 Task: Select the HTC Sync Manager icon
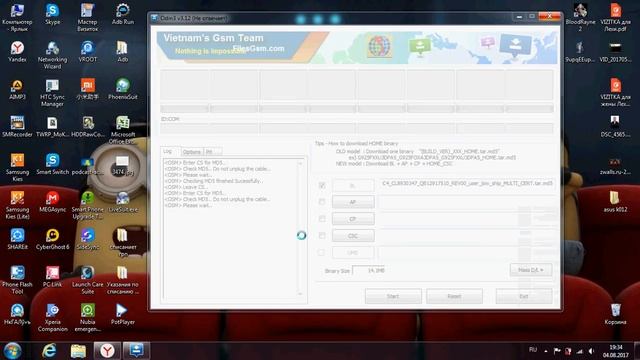point(52,93)
